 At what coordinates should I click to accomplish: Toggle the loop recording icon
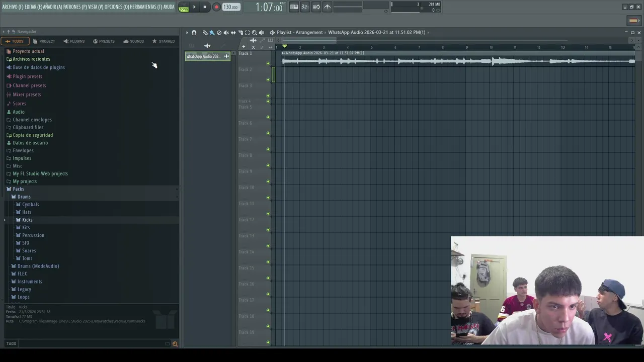click(316, 7)
